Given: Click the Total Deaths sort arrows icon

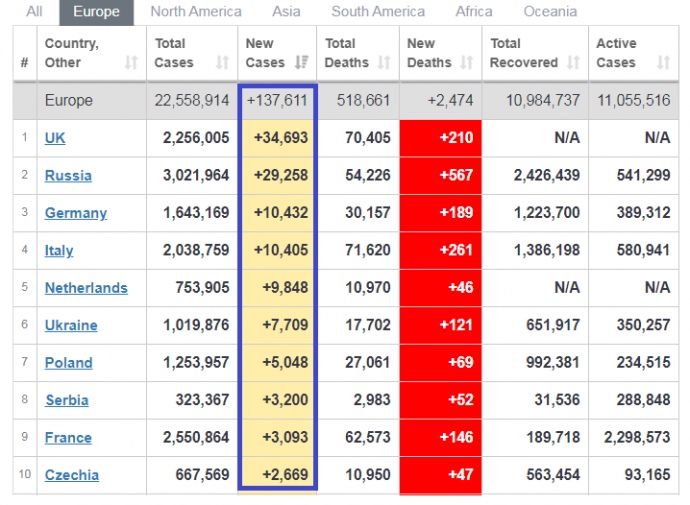Looking at the screenshot, I should coord(385,63).
